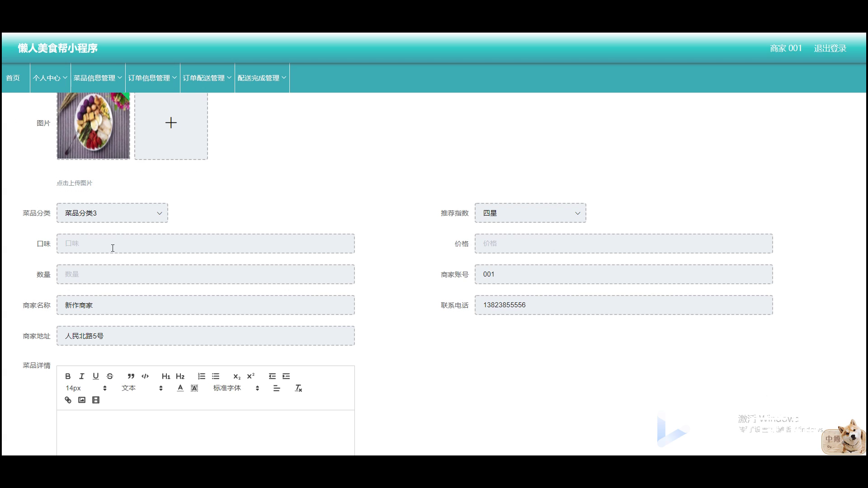Insert a hyperlink in editor

pyautogui.click(x=68, y=400)
